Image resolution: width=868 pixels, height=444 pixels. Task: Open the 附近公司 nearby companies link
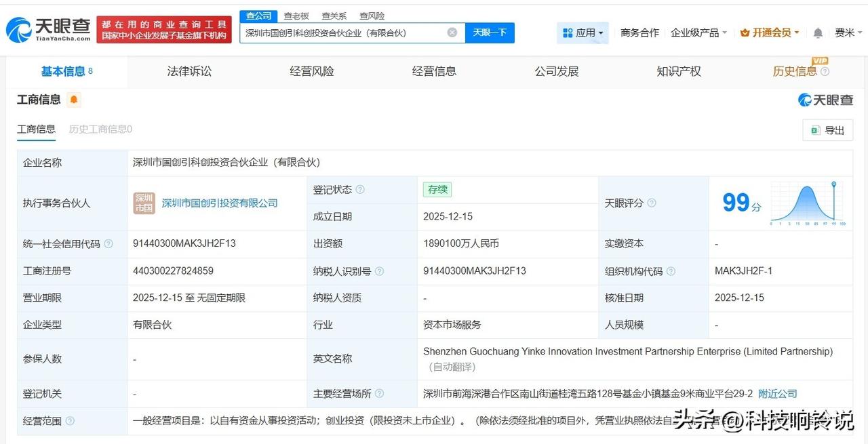click(778, 394)
